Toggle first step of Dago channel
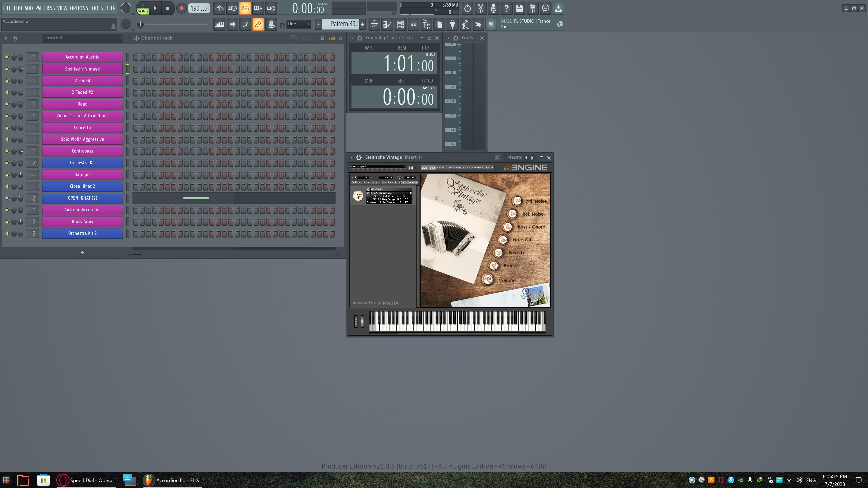Viewport: 868px width, 488px height. coord(136,104)
